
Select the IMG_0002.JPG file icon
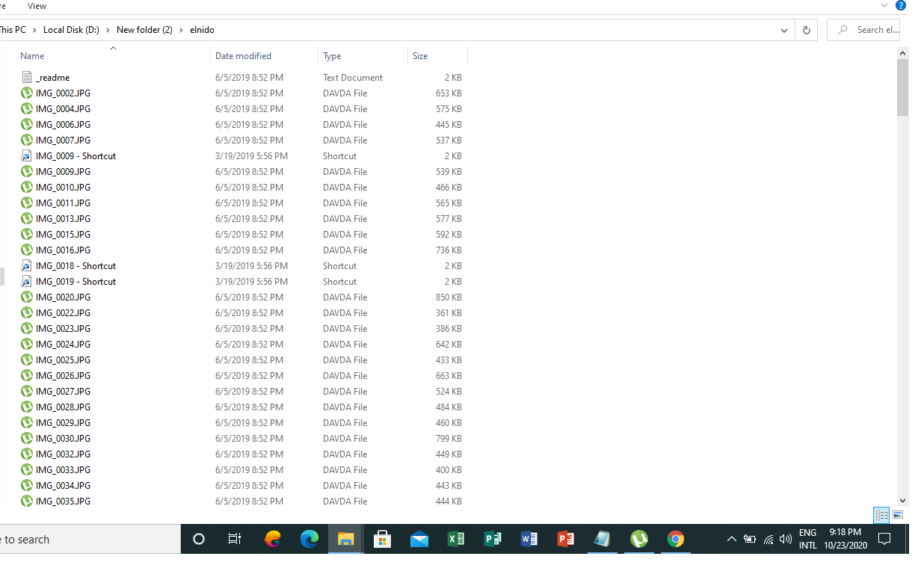tap(27, 93)
